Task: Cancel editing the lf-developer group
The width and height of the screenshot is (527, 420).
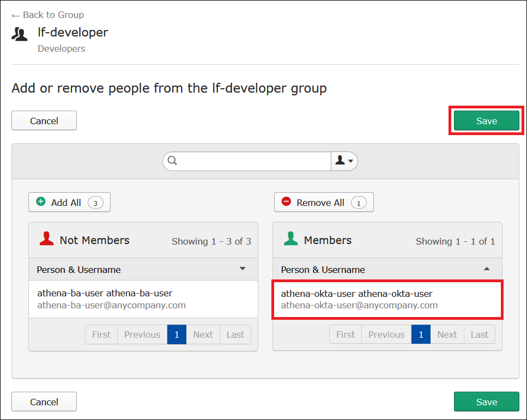Action: coord(44,120)
